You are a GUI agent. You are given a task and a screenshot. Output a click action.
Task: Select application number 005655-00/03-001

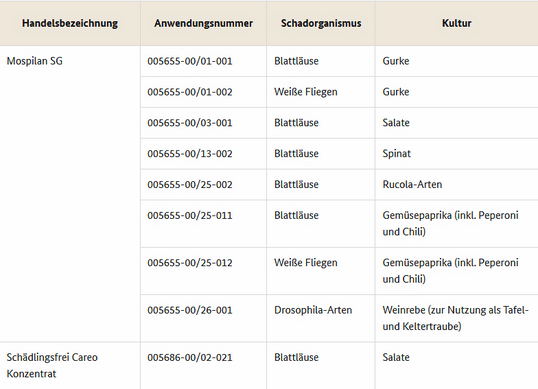(190, 123)
